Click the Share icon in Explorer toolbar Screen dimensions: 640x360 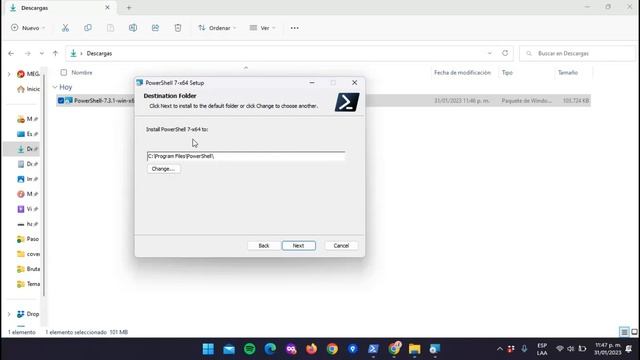(x=155, y=28)
